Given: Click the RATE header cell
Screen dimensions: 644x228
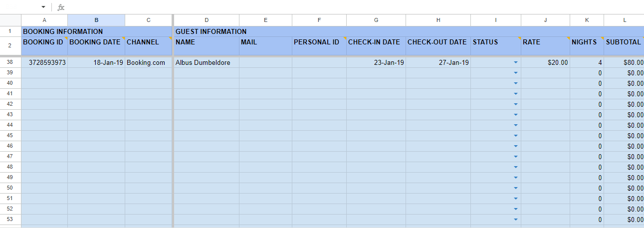Looking at the screenshot, I should coord(546,46).
